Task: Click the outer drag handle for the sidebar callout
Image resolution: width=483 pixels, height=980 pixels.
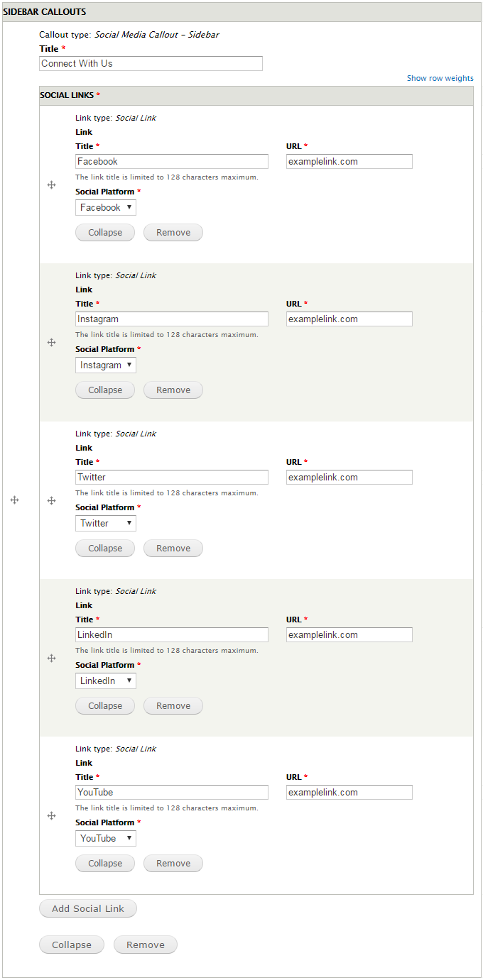Action: (14, 500)
